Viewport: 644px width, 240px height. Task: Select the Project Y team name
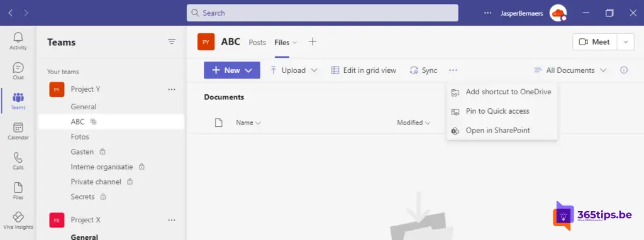click(x=86, y=89)
